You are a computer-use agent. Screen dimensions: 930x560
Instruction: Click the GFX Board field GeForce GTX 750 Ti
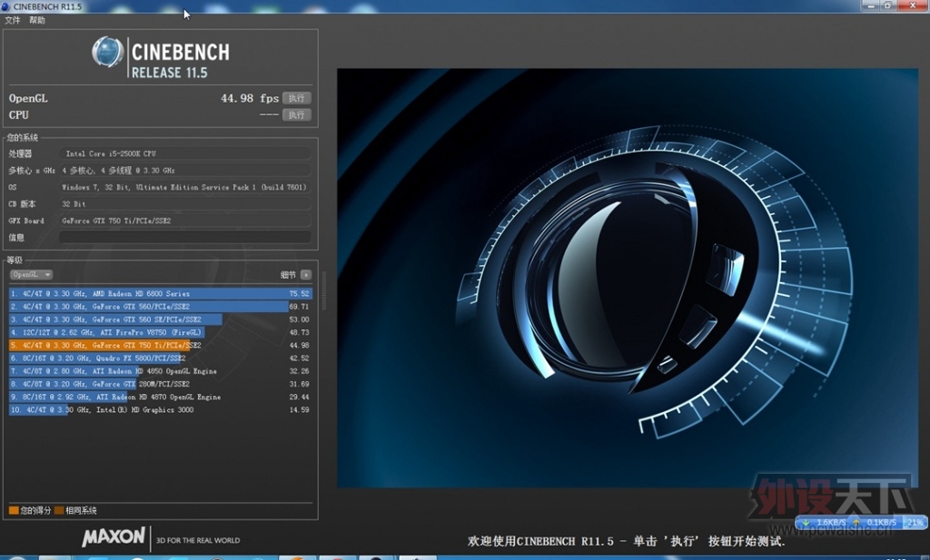(x=185, y=221)
